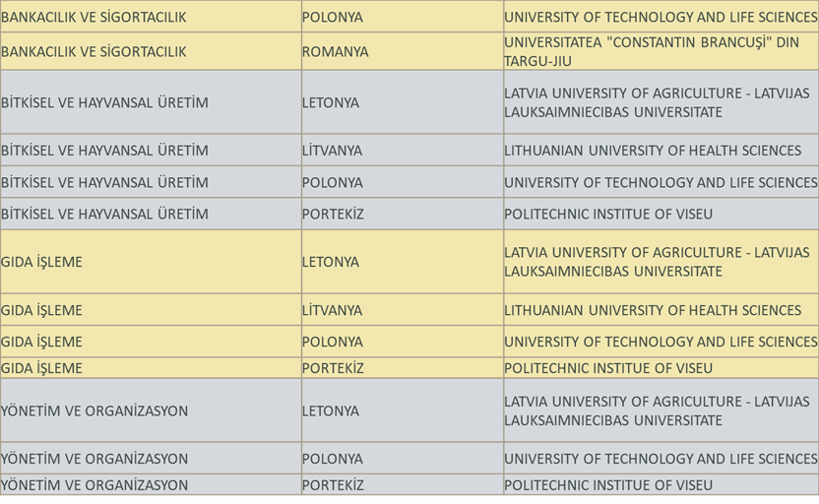Screen dimensions: 819x504
Task: Click Latvia University cell in Gıda İşleme row
Action: click(x=657, y=262)
